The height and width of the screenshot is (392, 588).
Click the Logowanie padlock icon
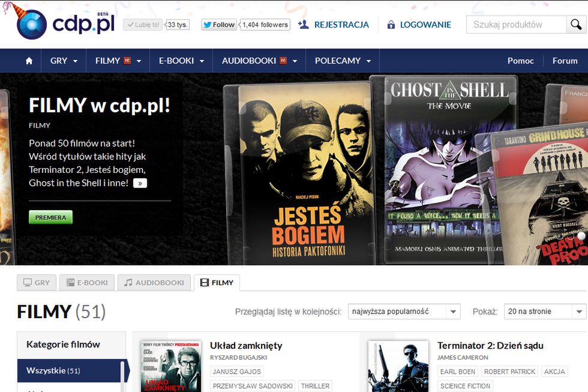point(391,25)
